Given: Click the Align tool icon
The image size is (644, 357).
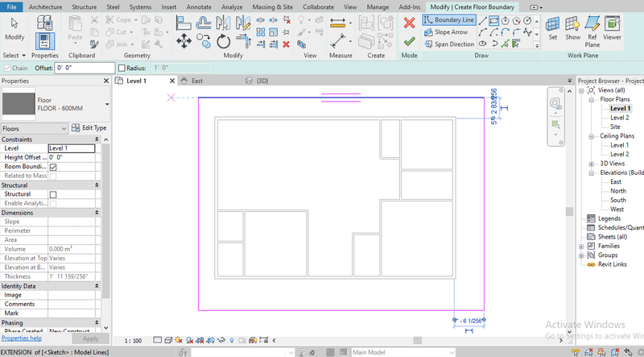Looking at the screenshot, I should point(184,23).
